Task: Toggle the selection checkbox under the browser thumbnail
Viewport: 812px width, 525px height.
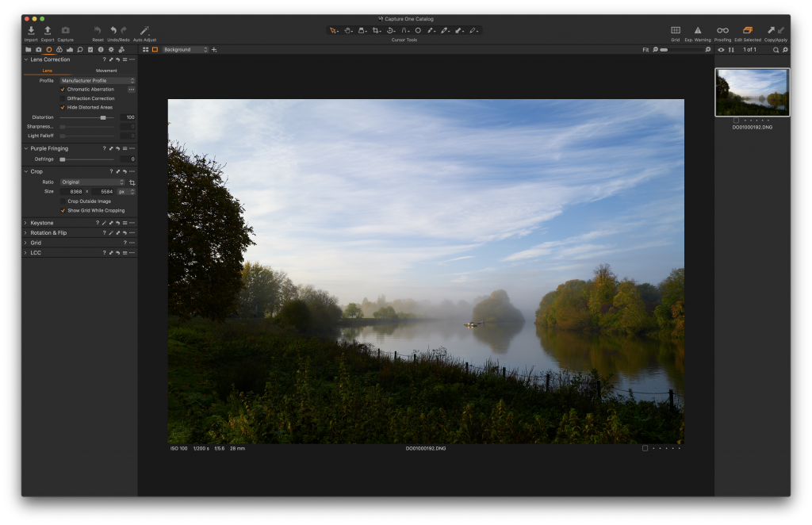Action: coord(736,121)
